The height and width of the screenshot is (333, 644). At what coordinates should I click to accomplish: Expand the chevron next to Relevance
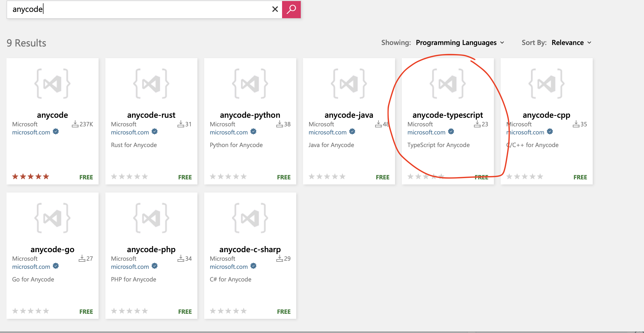click(x=589, y=43)
